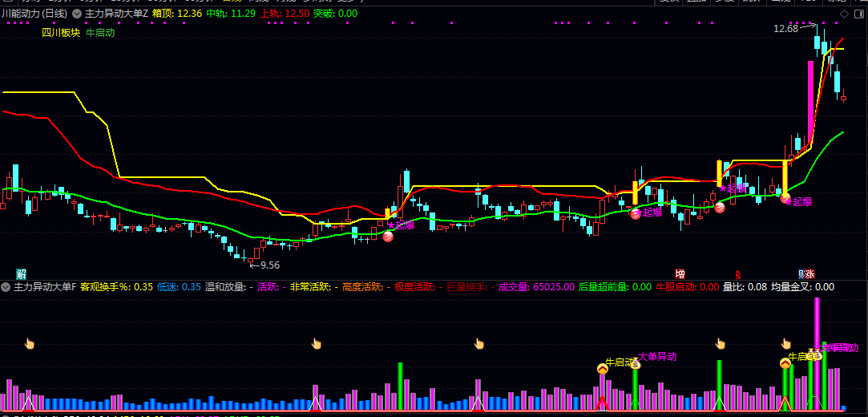This screenshot has height=417, width=868.
Task: Click the orange arrow icon under last hand pointer
Action: tap(785, 363)
